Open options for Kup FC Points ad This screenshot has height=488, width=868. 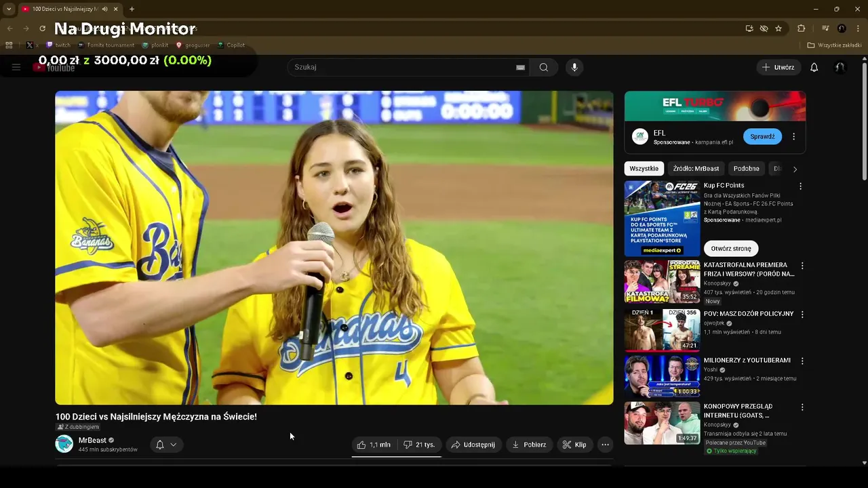click(x=800, y=186)
